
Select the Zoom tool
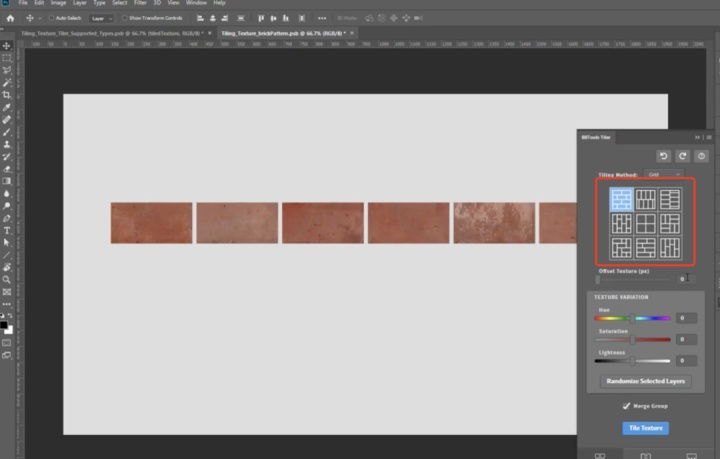[7, 279]
